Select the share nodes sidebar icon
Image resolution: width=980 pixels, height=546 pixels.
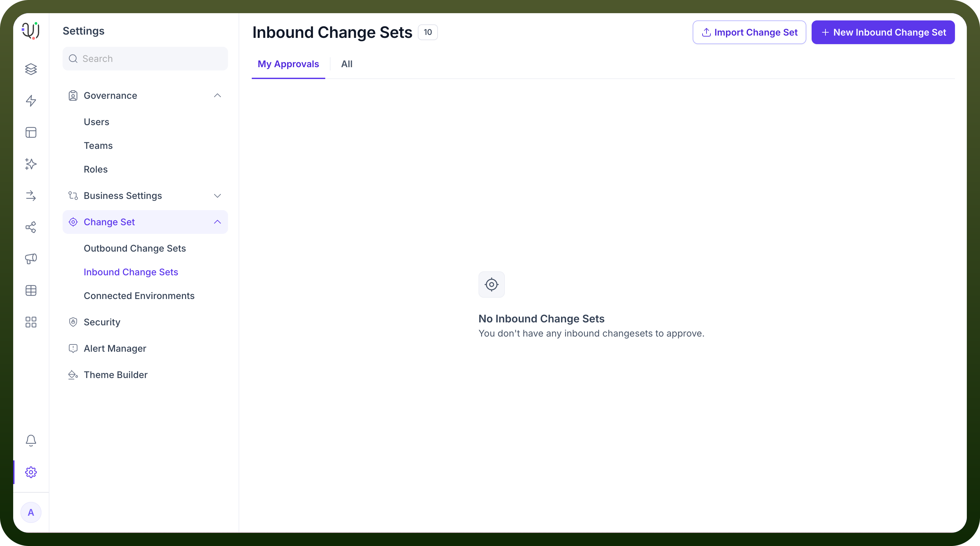tap(31, 227)
